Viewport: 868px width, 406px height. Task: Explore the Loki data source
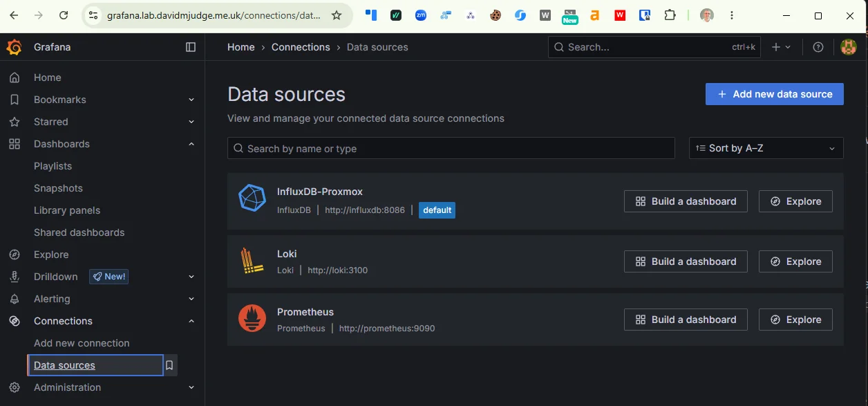(x=795, y=261)
